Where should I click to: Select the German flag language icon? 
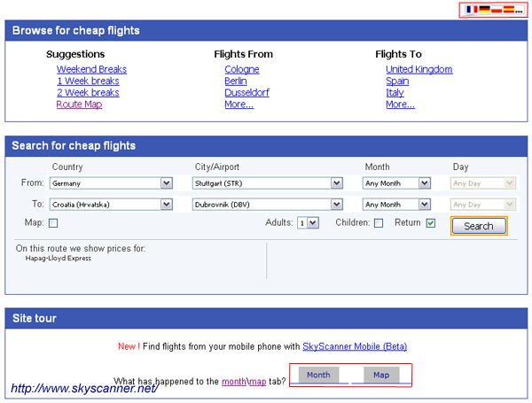tap(484, 10)
